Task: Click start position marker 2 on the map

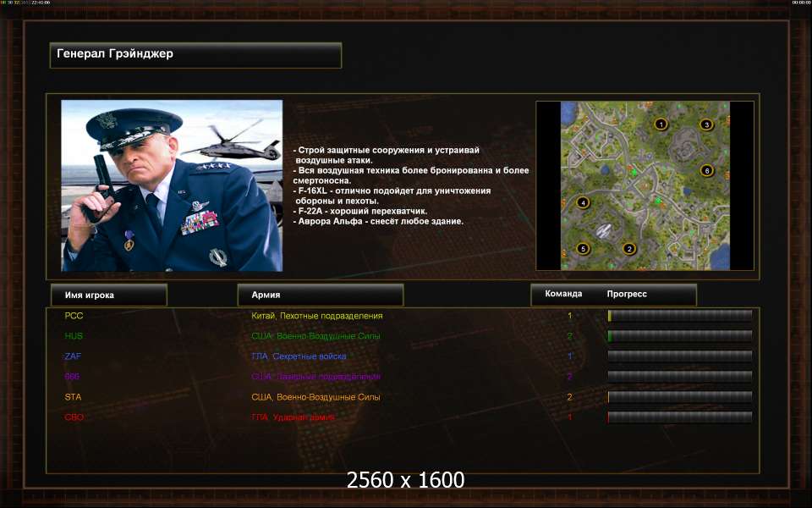Action: tap(629, 249)
